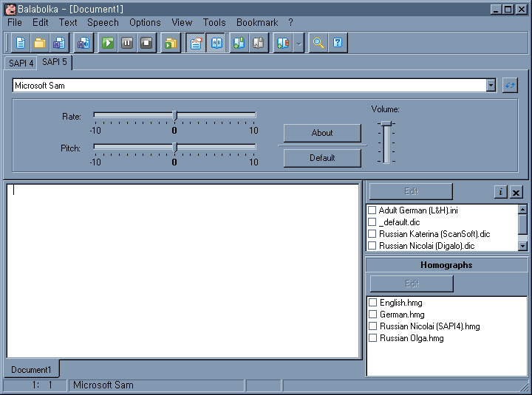532x395 pixels.
Task: Open a file using the folder icon
Action: (x=40, y=43)
